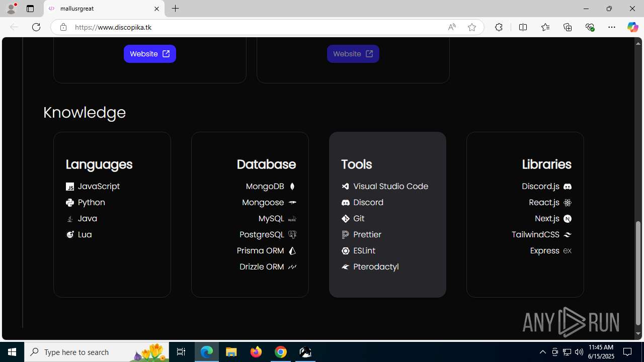Click the MongoDB leaf icon
The height and width of the screenshot is (362, 644).
[x=292, y=187]
